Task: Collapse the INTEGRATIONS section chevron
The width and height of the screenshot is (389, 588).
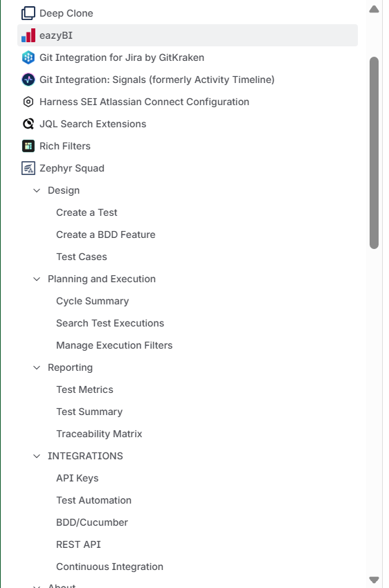Action: coord(37,456)
